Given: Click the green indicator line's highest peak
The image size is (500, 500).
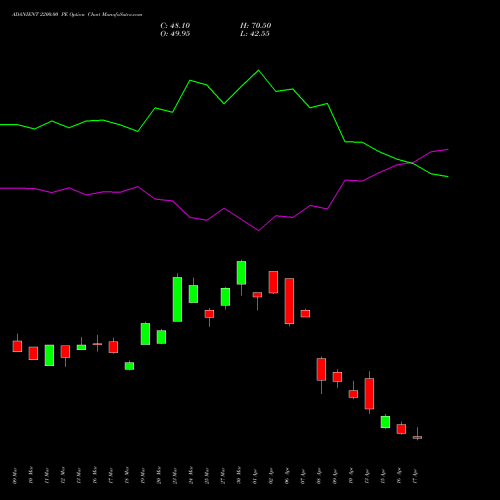Looking at the screenshot, I should coord(258,70).
